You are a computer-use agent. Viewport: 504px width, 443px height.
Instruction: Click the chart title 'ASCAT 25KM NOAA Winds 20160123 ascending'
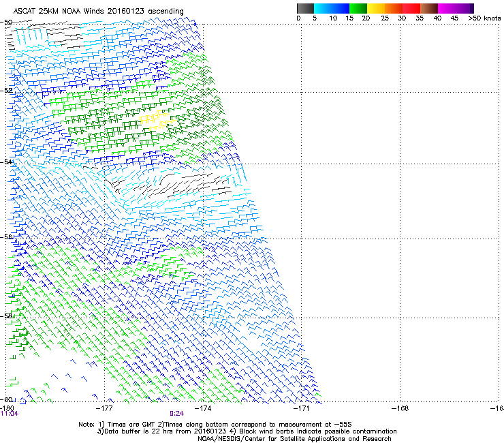(x=98, y=12)
